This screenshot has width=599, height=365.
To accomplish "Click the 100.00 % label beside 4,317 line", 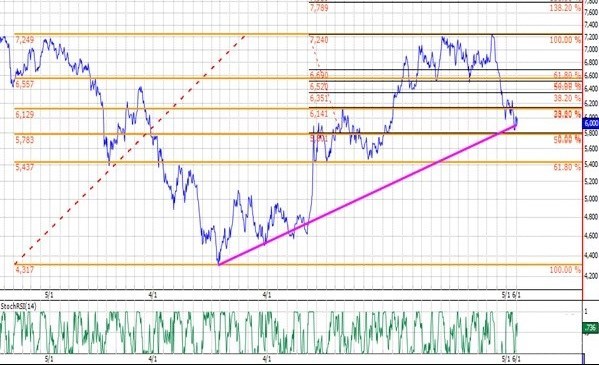I will click(565, 270).
